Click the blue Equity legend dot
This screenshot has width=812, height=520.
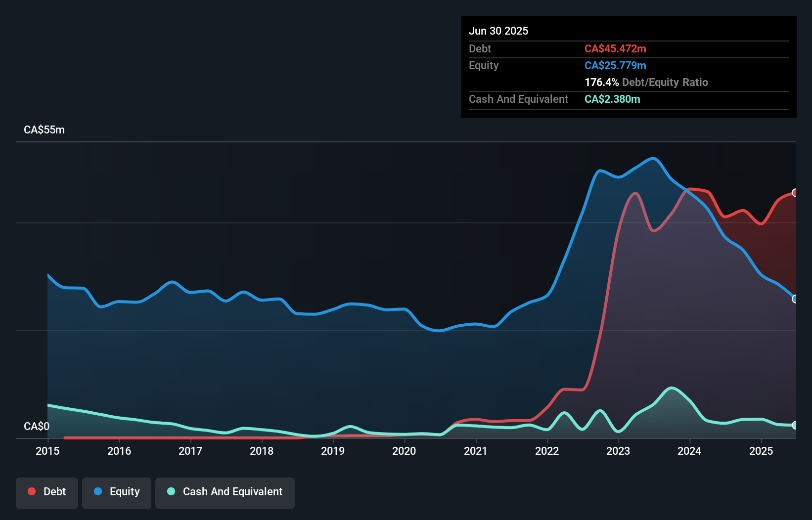pos(98,491)
